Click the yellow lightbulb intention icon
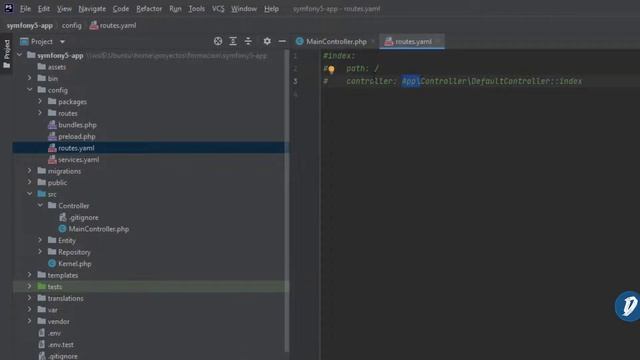The width and height of the screenshot is (640, 360). [331, 70]
